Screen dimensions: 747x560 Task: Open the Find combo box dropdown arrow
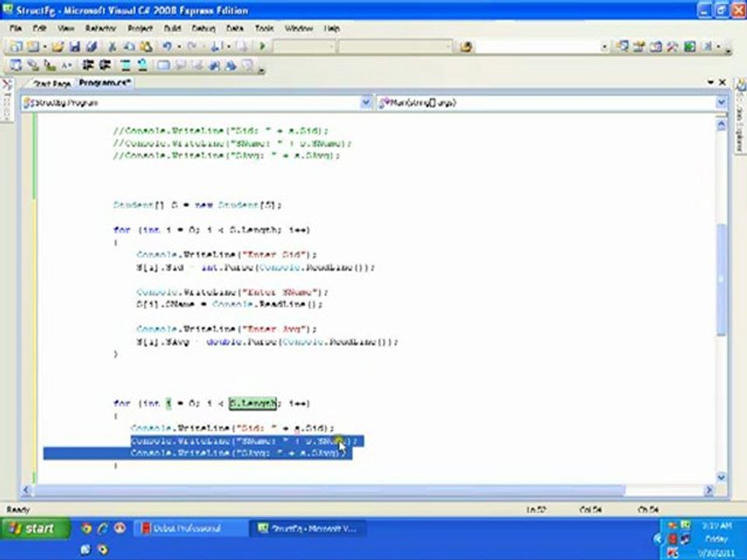tap(604, 47)
